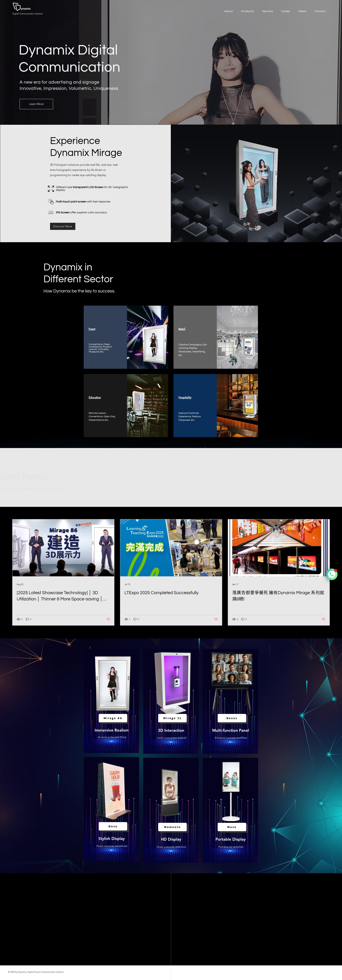The height and width of the screenshot is (980, 342).
Task: Click the views eye icon on Aug 25 post
Action: pyautogui.click(x=18, y=619)
